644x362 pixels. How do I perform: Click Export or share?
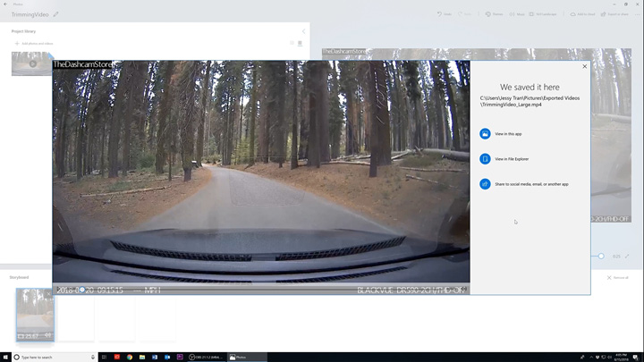tap(614, 14)
